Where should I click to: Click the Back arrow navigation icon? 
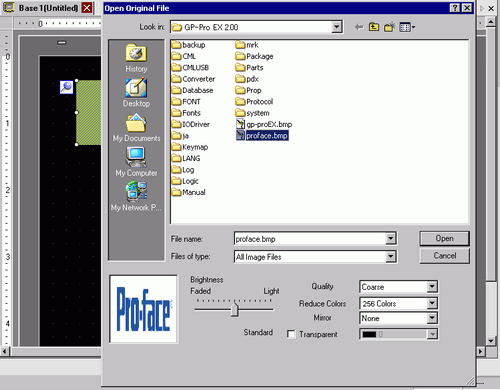[x=359, y=27]
